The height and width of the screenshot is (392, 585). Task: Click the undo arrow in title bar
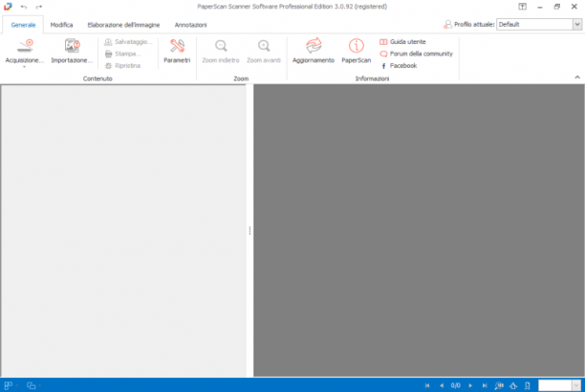click(x=24, y=7)
